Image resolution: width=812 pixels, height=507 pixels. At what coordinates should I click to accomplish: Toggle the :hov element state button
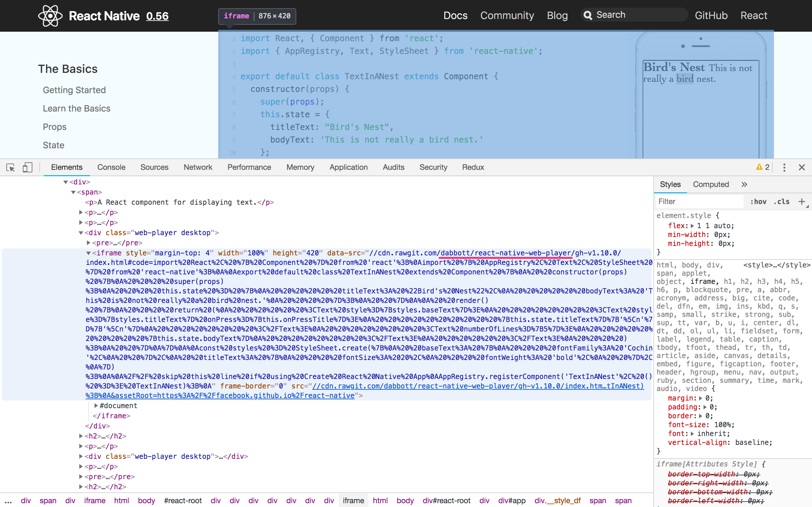[758, 202]
